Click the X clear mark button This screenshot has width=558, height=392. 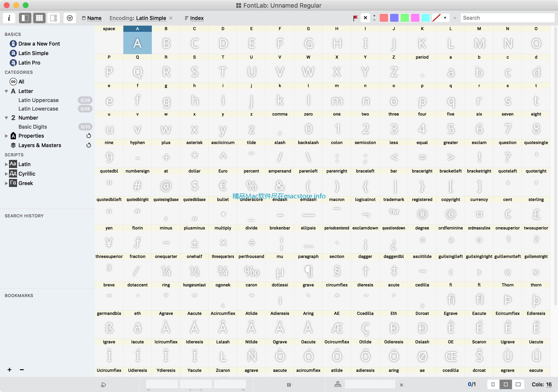tap(365, 18)
